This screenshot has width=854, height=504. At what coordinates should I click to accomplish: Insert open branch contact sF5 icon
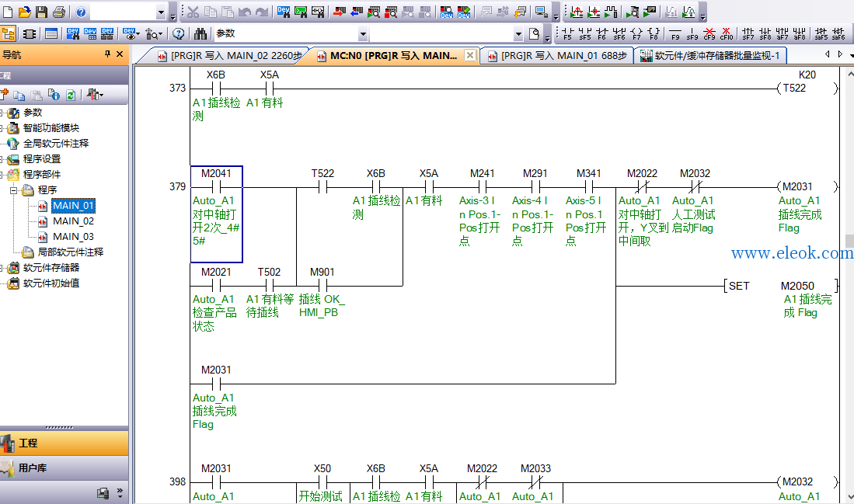[585, 33]
